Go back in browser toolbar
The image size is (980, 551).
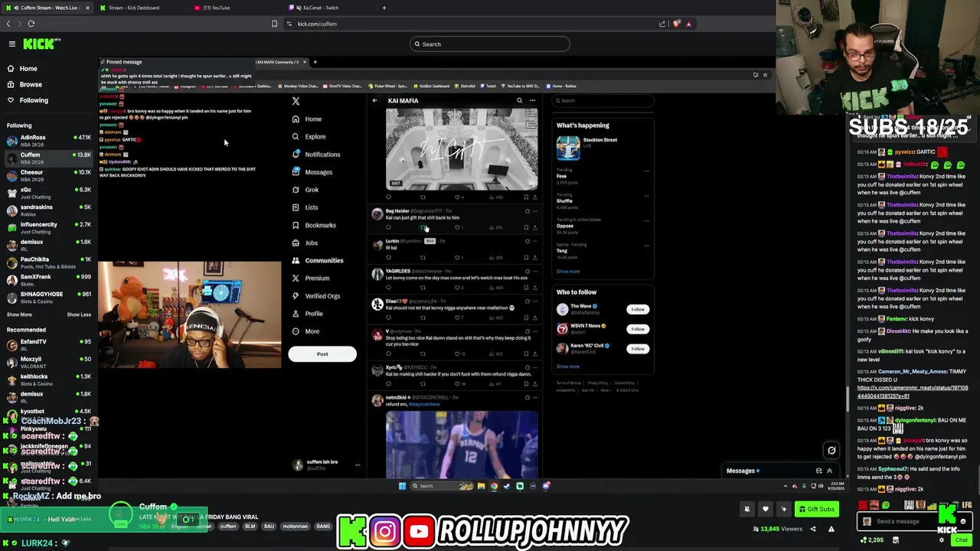coord(8,24)
